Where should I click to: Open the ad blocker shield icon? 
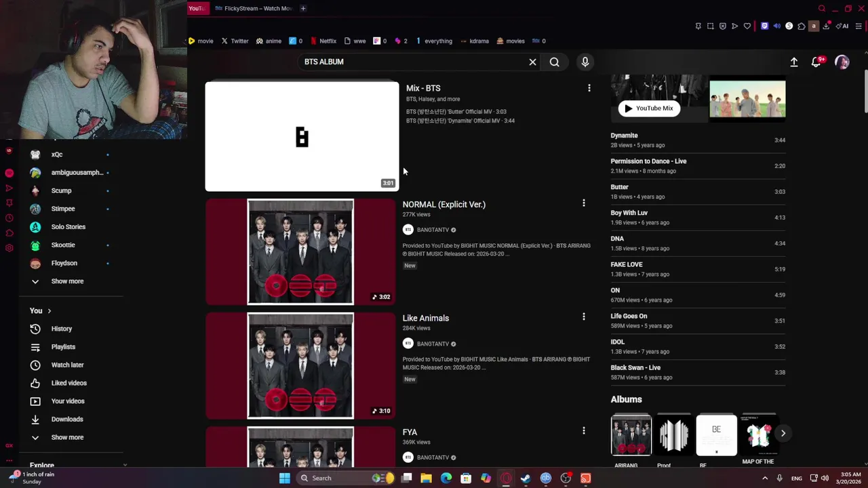click(723, 26)
